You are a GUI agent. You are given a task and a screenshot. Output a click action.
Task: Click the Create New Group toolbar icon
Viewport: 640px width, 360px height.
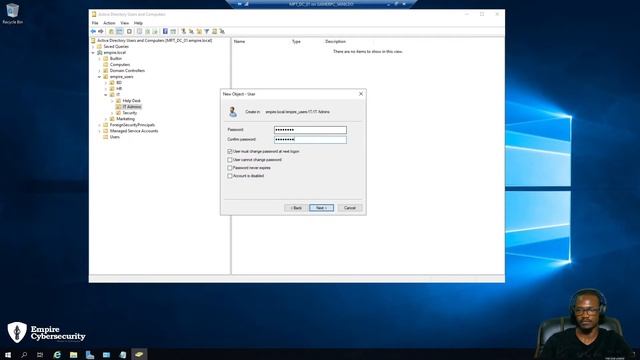click(191, 31)
